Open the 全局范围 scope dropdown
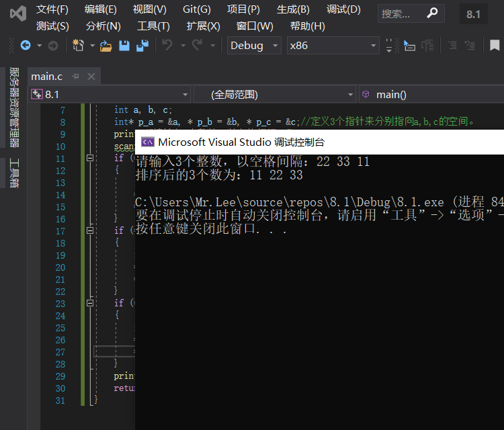 pos(274,95)
